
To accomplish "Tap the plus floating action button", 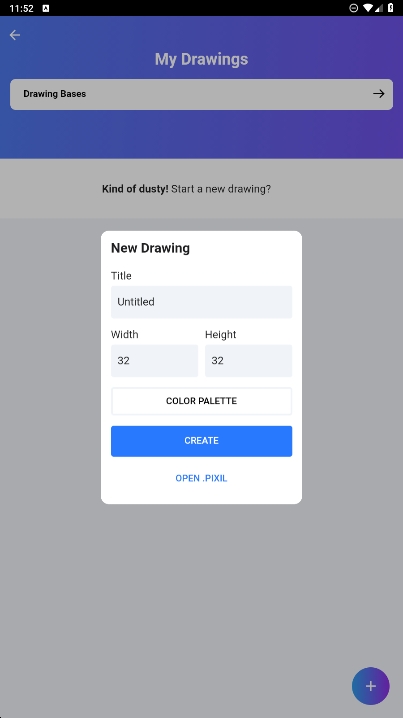I will click(370, 685).
